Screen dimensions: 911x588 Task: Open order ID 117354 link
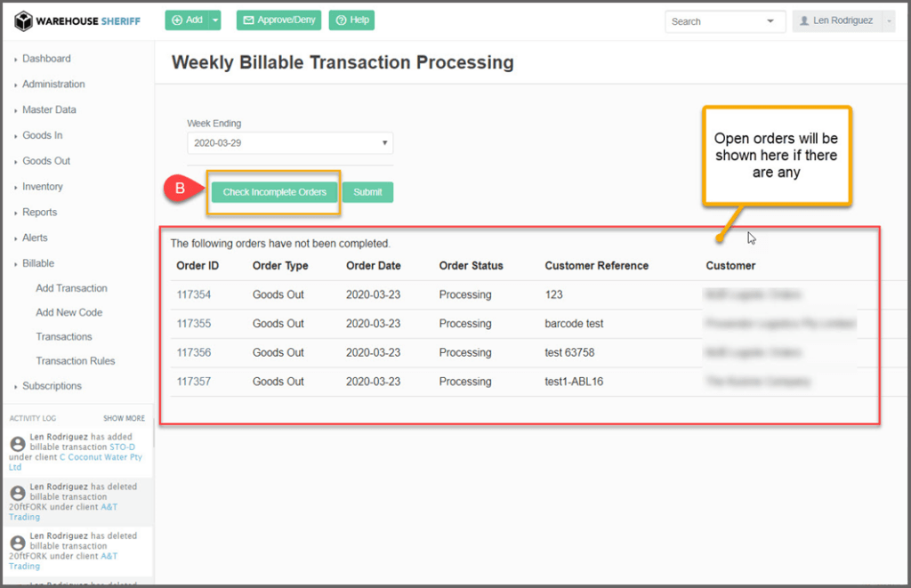[194, 295]
